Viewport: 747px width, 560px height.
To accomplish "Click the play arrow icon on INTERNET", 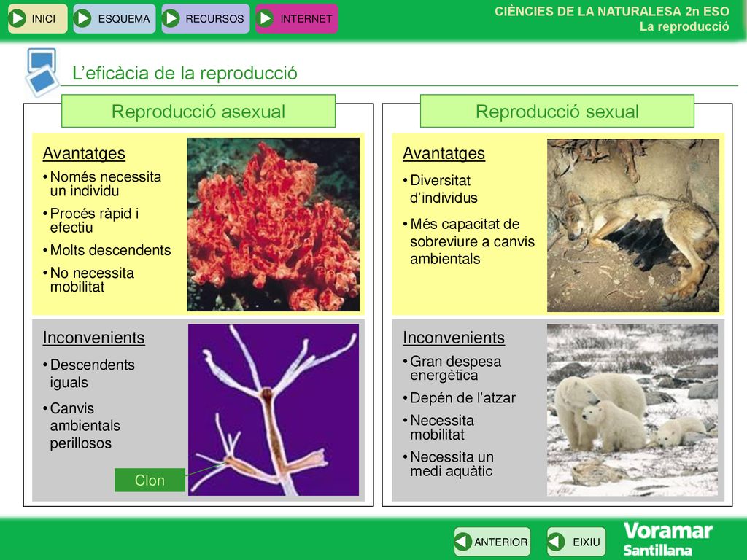I will point(266,18).
